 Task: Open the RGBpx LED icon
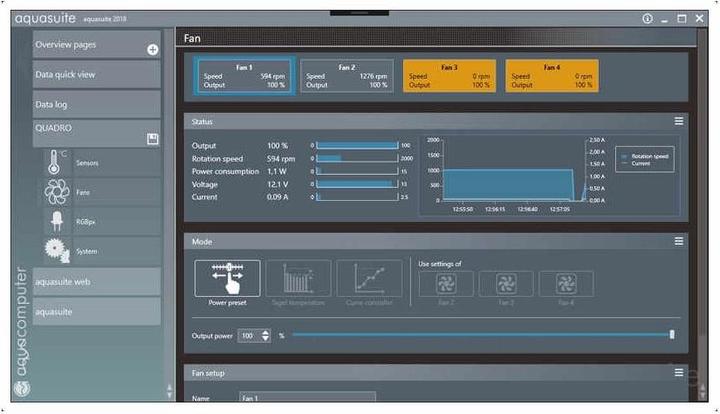point(57,221)
